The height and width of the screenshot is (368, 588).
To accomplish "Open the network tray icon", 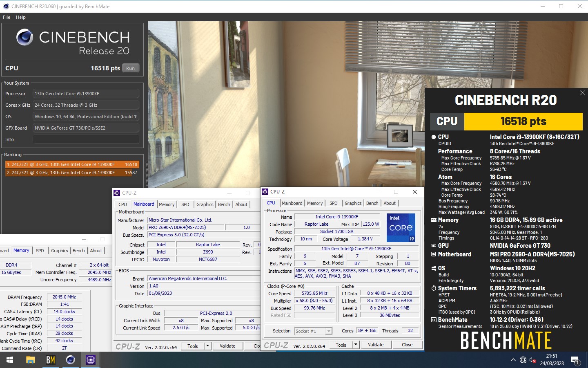I will coord(523,360).
